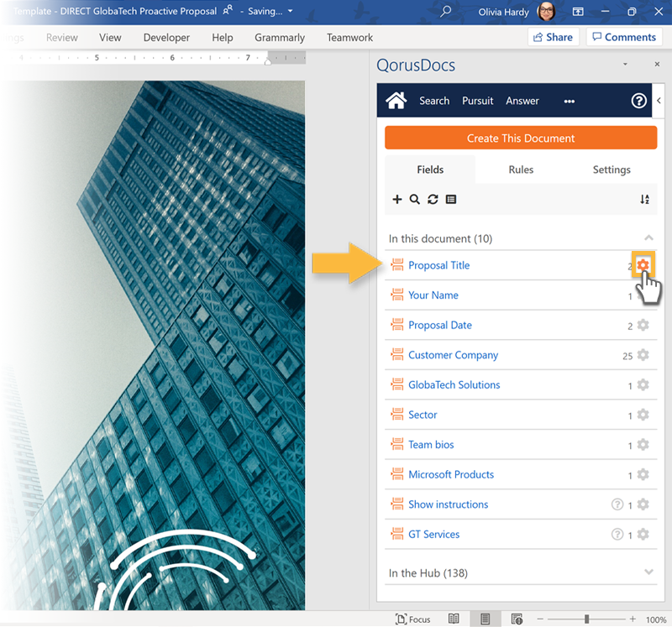Image resolution: width=672 pixels, height=627 pixels.
Task: Click the Share button
Action: pos(552,37)
